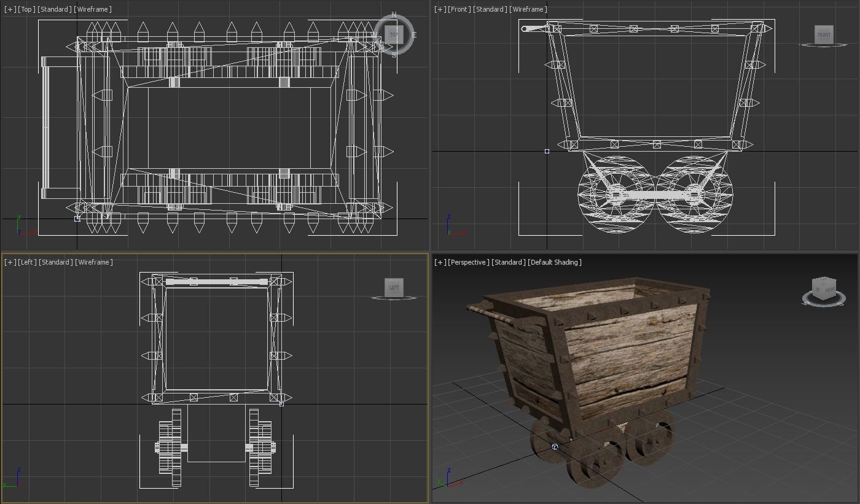Image resolution: width=860 pixels, height=504 pixels.
Task: Open the Perspective point-of-view label menu
Action: (467, 262)
